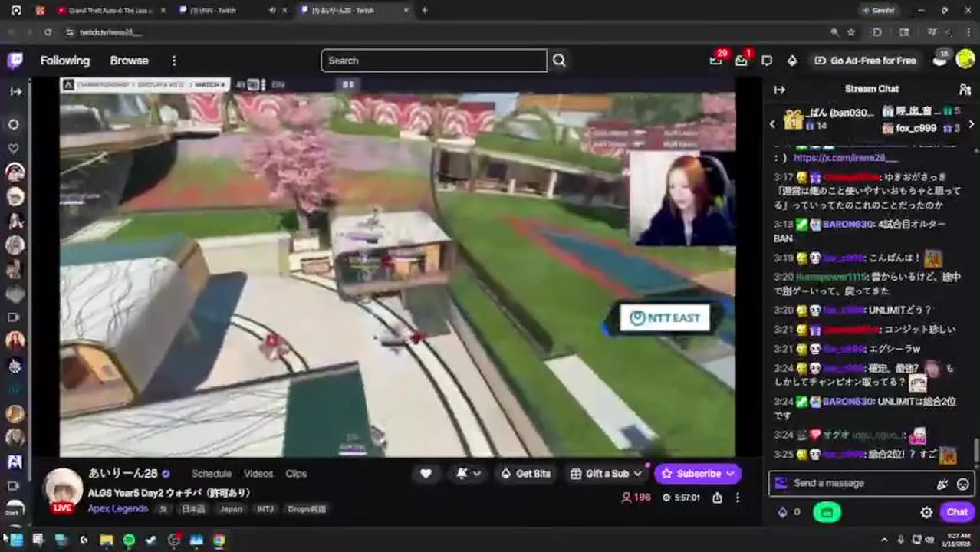Click the NTT EAST sponsor overlay

tap(665, 318)
